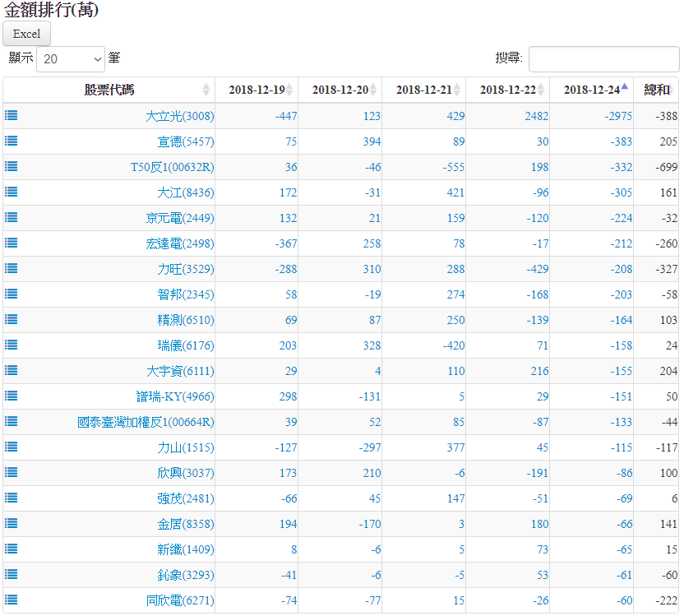Sort by the 2018-12-19 column header
This screenshot has width=684, height=616.
point(256,90)
